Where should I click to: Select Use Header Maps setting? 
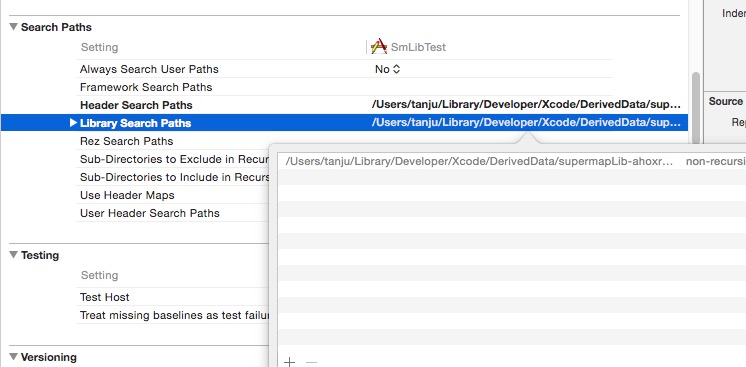127,195
